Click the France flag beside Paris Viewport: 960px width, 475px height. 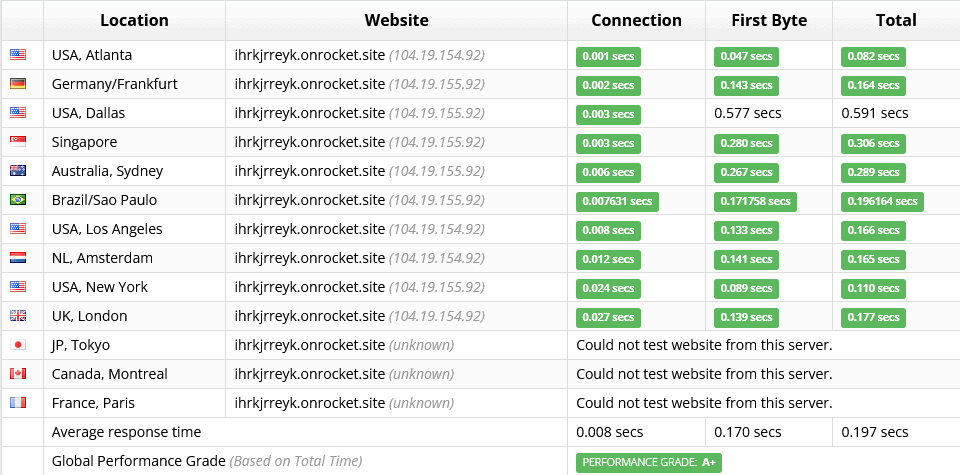[18, 403]
